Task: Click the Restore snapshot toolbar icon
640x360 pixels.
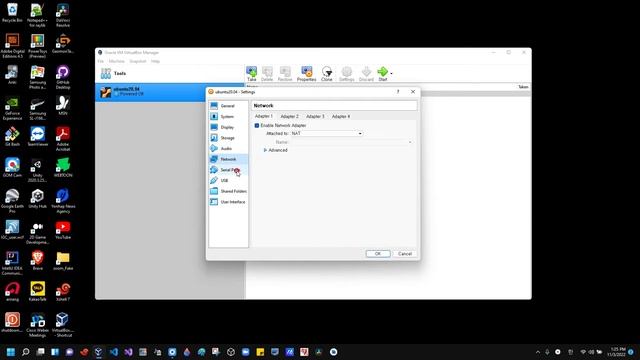Action: pos(285,74)
